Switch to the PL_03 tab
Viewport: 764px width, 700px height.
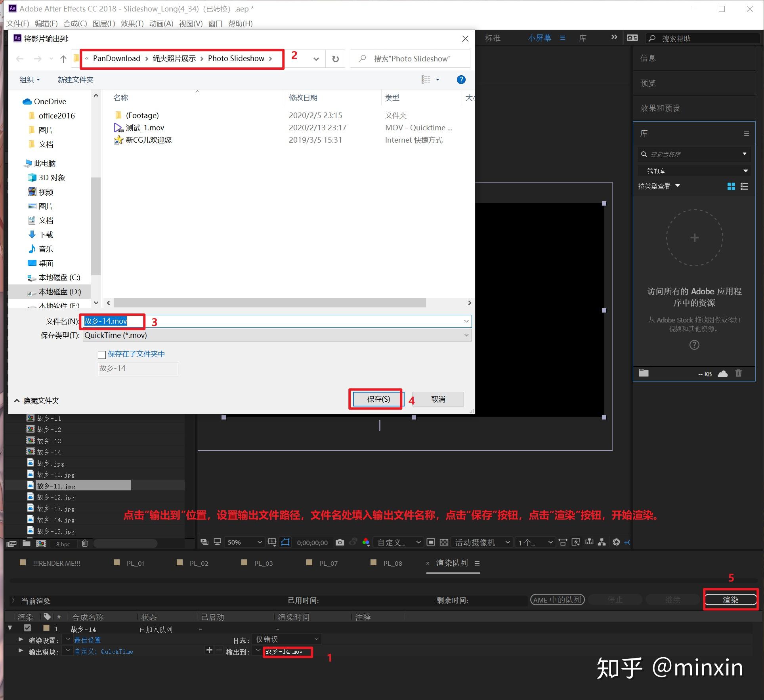click(x=263, y=563)
